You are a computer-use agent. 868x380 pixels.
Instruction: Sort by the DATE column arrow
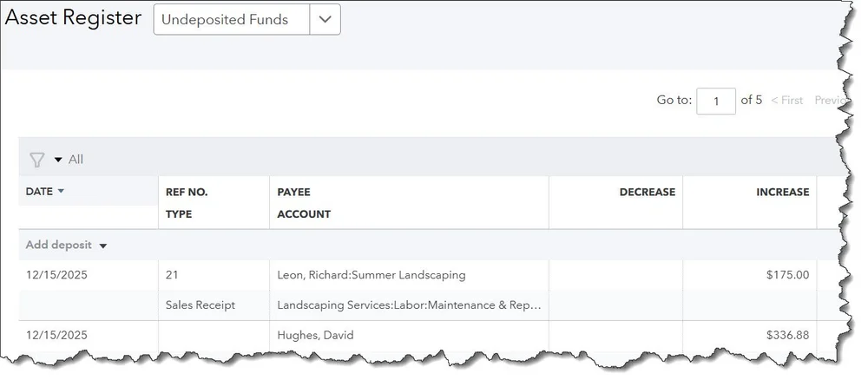(61, 192)
